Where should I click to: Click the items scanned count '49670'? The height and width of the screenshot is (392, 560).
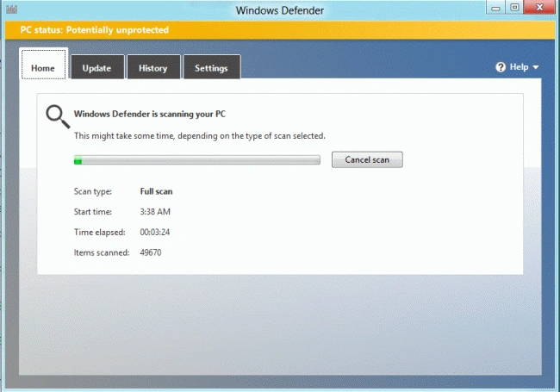151,252
